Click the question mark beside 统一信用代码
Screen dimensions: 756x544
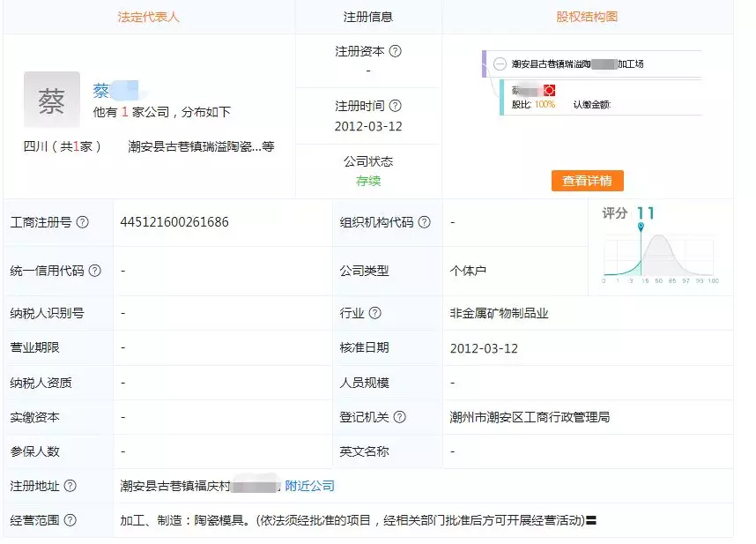coord(95,271)
